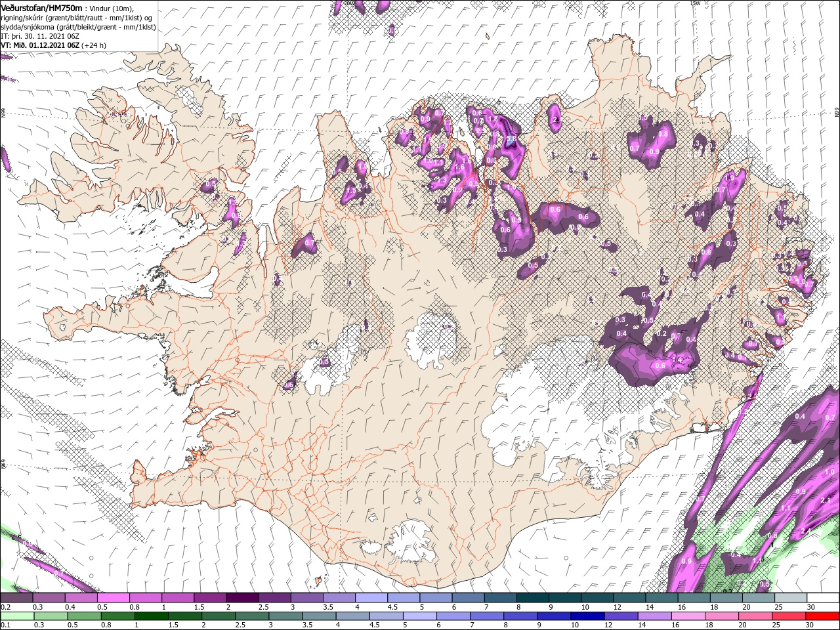
Task: Click upper legend swatch between 0.2 and 0.3
Action: click(x=16, y=598)
